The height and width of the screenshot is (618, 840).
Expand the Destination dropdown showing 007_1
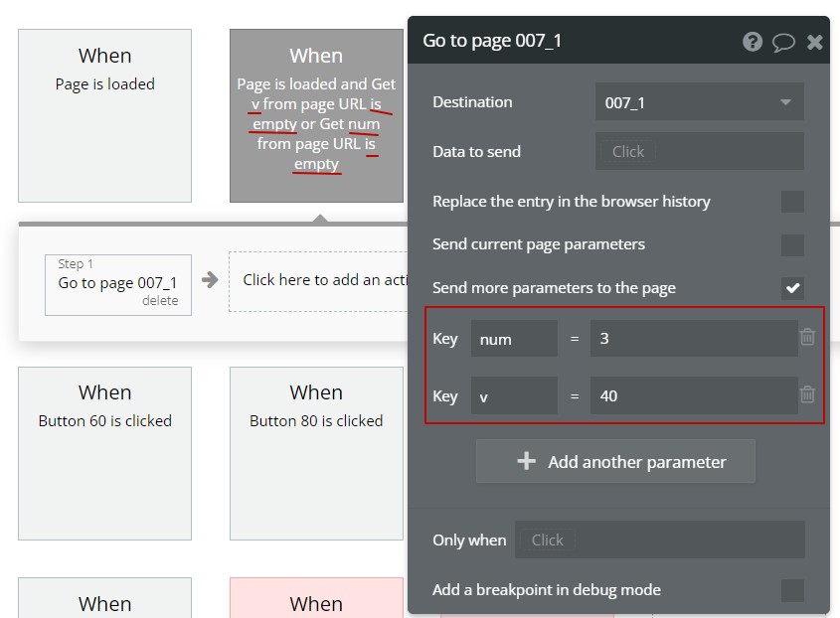(699, 101)
